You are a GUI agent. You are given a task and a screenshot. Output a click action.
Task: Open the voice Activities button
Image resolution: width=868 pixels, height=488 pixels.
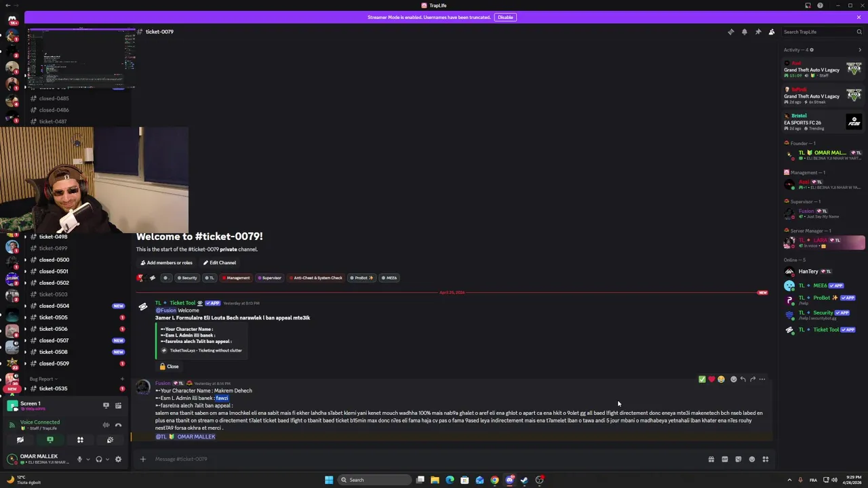click(x=79, y=440)
